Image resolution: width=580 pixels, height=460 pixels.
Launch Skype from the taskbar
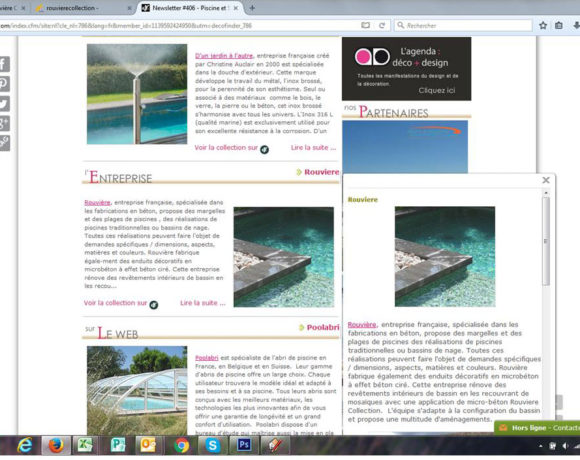click(213, 445)
